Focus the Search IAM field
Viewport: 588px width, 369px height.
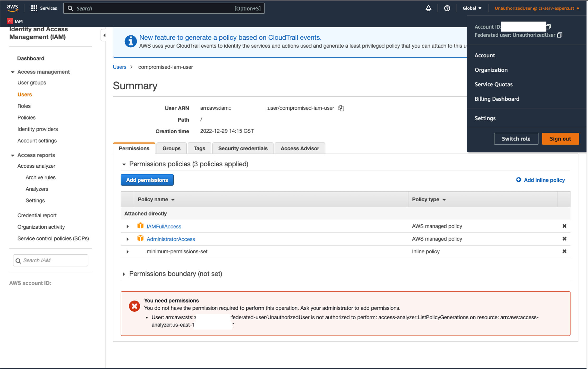[51, 260]
